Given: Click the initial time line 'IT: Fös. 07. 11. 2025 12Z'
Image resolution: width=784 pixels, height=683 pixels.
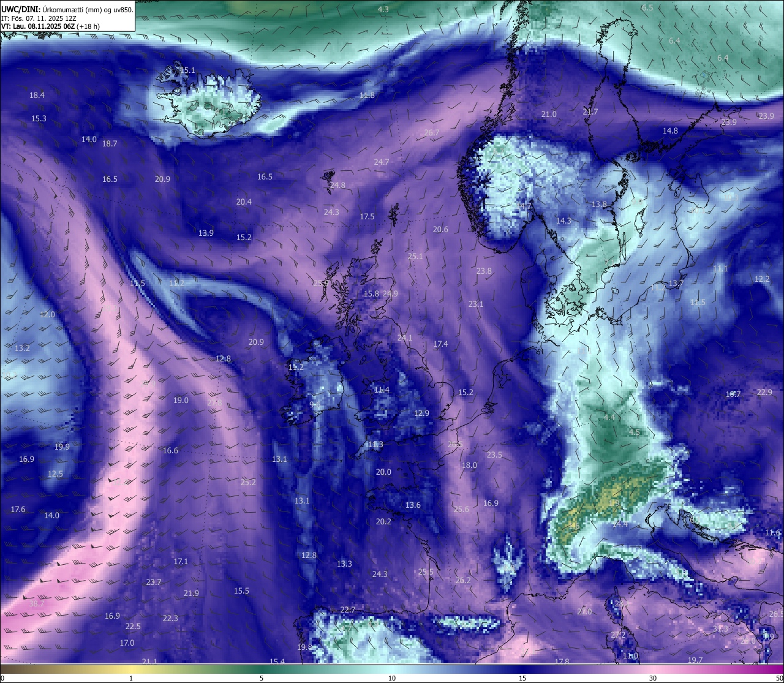Looking at the screenshot, I should click(39, 18).
